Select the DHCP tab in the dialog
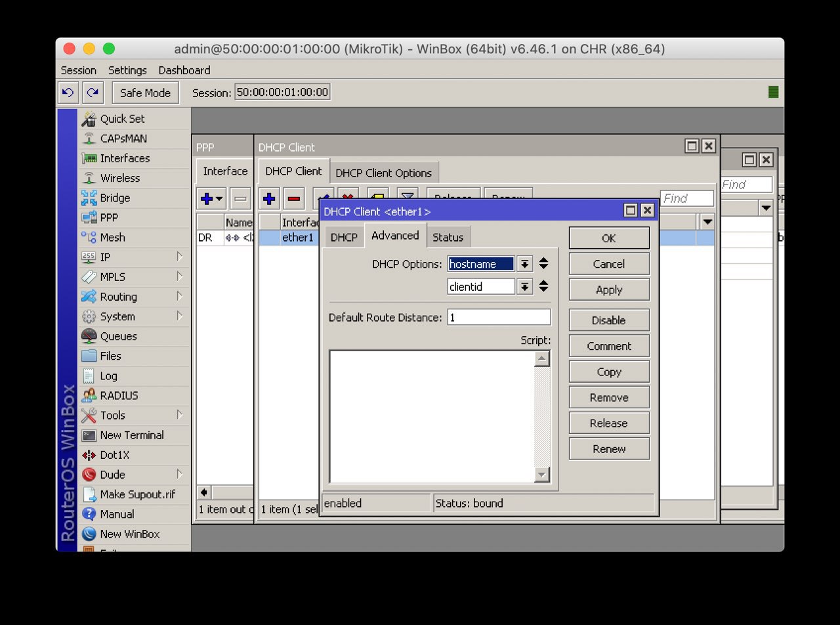The image size is (840, 625). 344,238
